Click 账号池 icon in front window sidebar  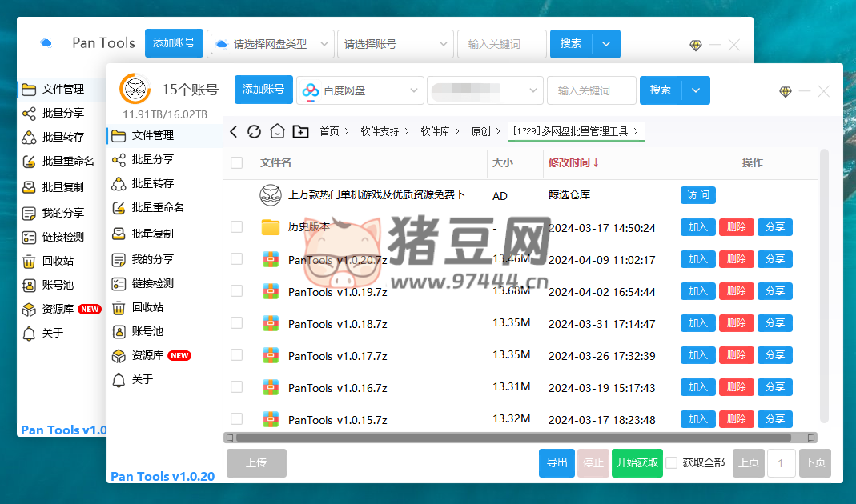tap(119, 332)
